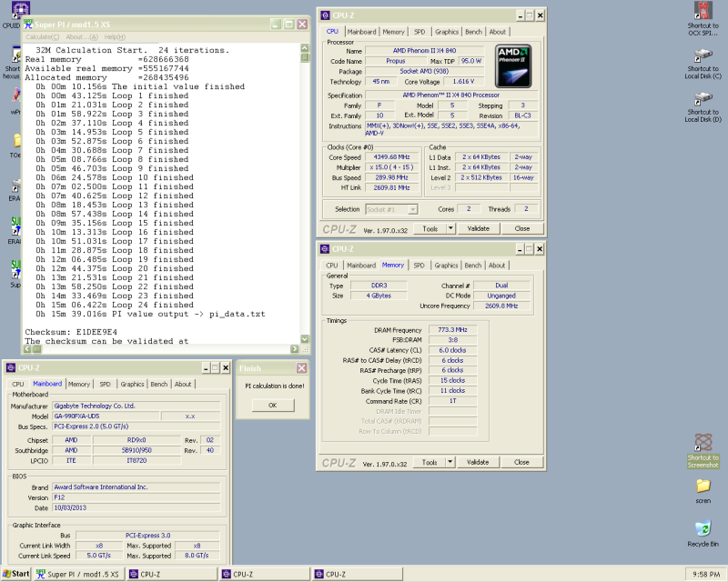
Task: Click the Core Speed 4349.68 MHz value
Action: tap(392, 157)
